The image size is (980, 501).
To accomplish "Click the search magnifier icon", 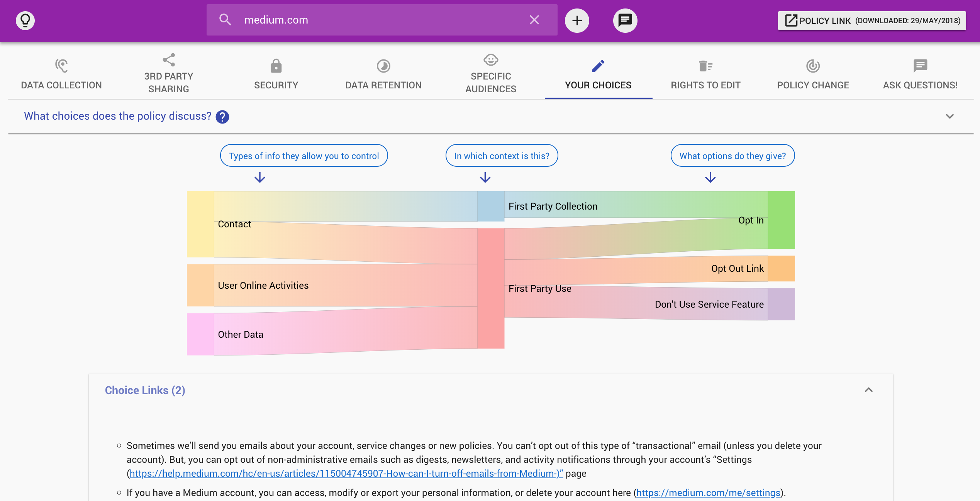I will 225,20.
